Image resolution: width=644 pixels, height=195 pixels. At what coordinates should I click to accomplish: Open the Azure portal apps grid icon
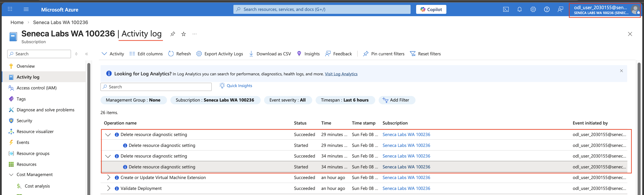pyautogui.click(x=10, y=9)
